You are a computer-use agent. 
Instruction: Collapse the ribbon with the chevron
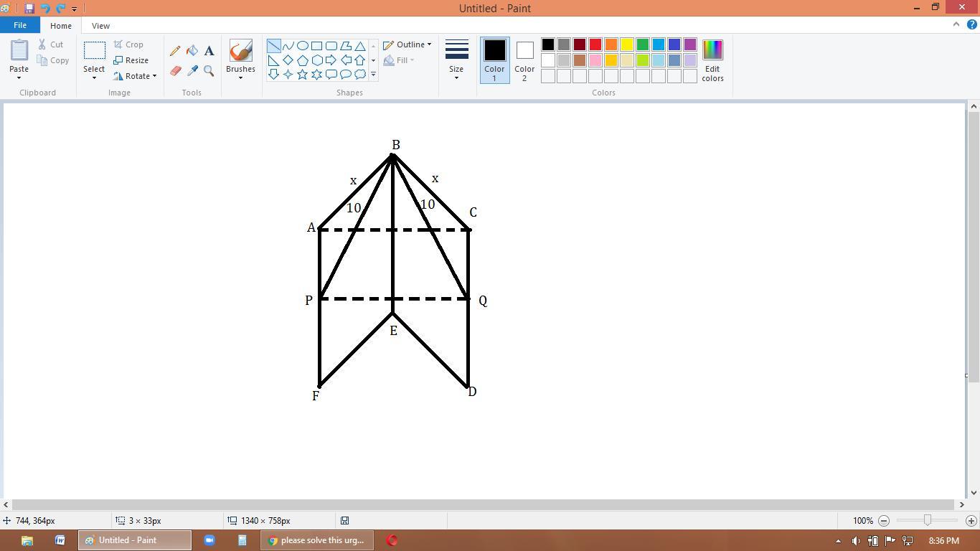956,24
